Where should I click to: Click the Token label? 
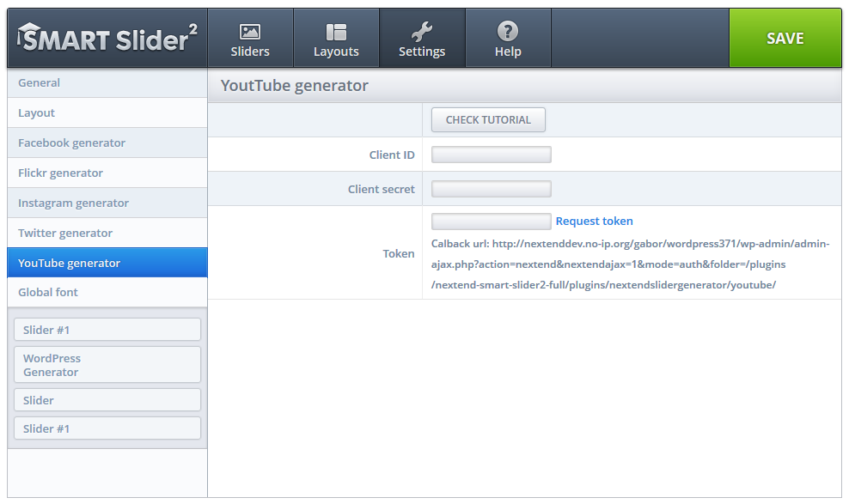(399, 253)
